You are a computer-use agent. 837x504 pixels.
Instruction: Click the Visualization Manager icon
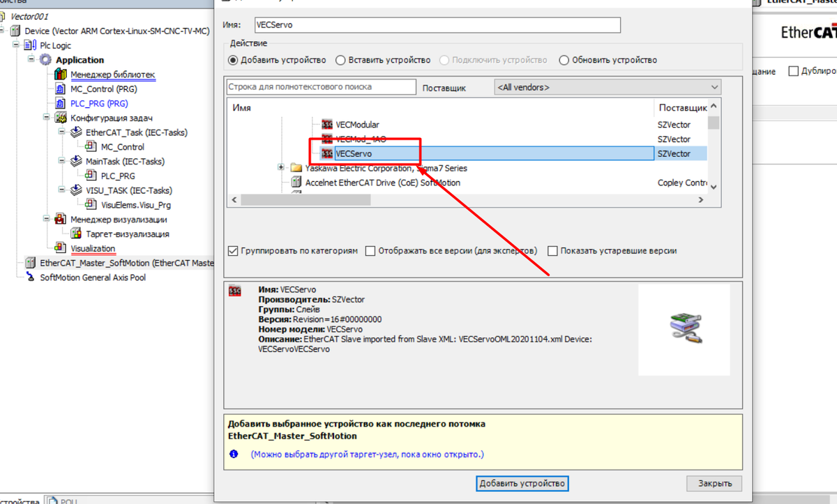pos(60,220)
